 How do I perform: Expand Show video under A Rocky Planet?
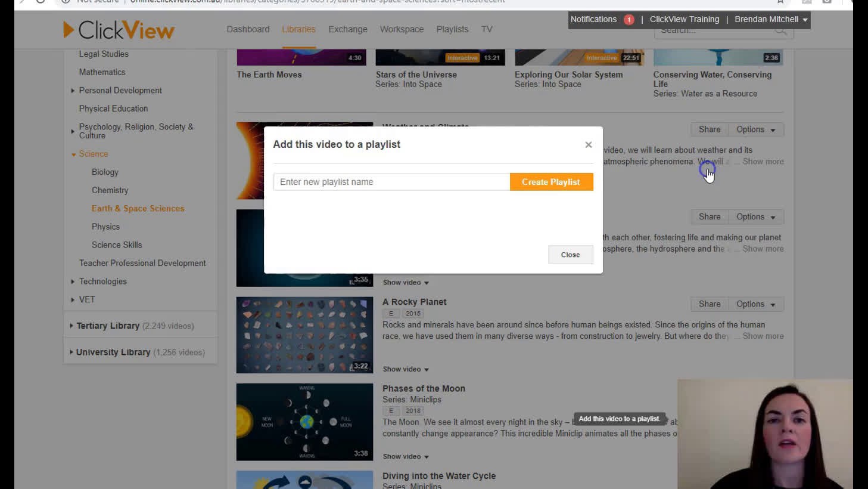(x=406, y=369)
